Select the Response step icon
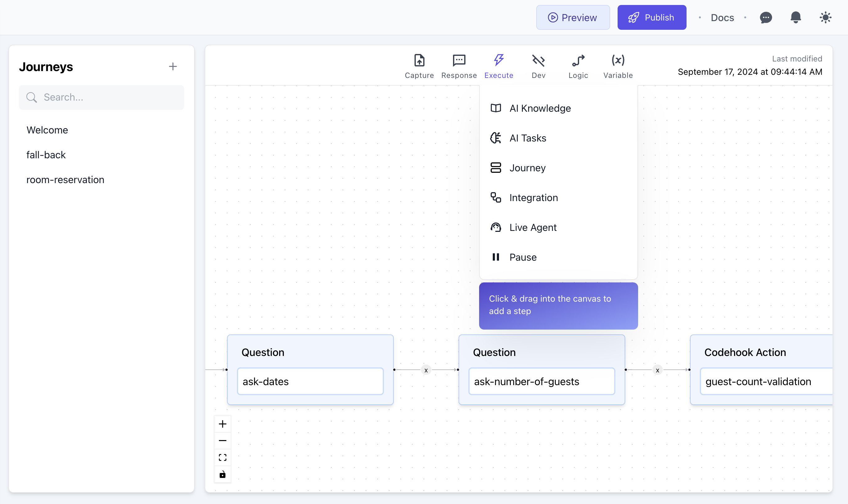 459,65
